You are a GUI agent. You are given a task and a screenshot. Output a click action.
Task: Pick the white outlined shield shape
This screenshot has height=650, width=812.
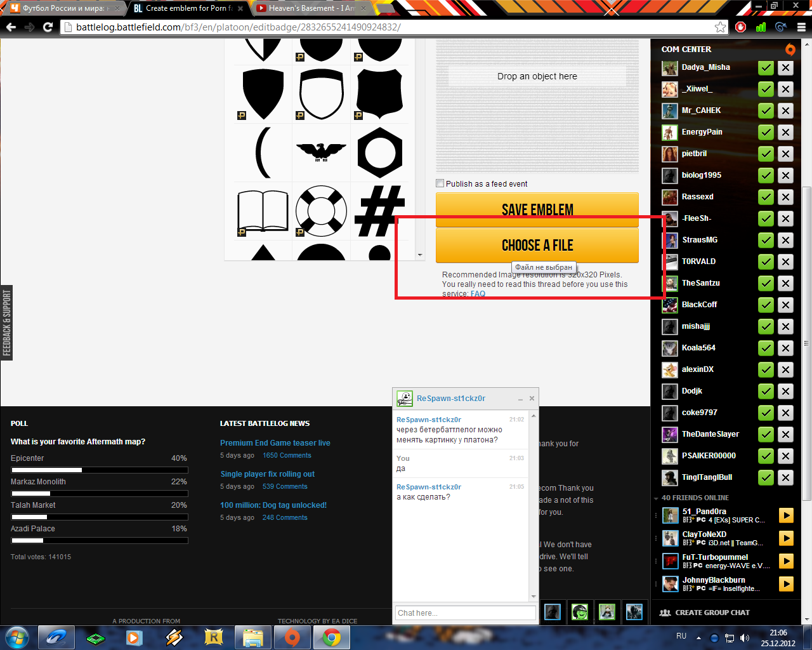click(322, 94)
